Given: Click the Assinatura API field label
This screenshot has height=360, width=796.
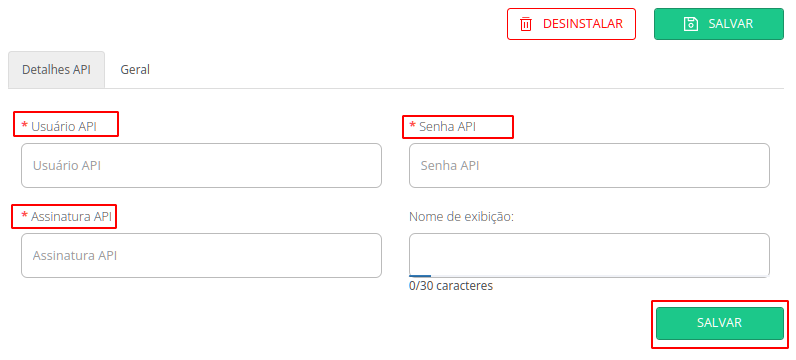Looking at the screenshot, I should pyautogui.click(x=72, y=217).
